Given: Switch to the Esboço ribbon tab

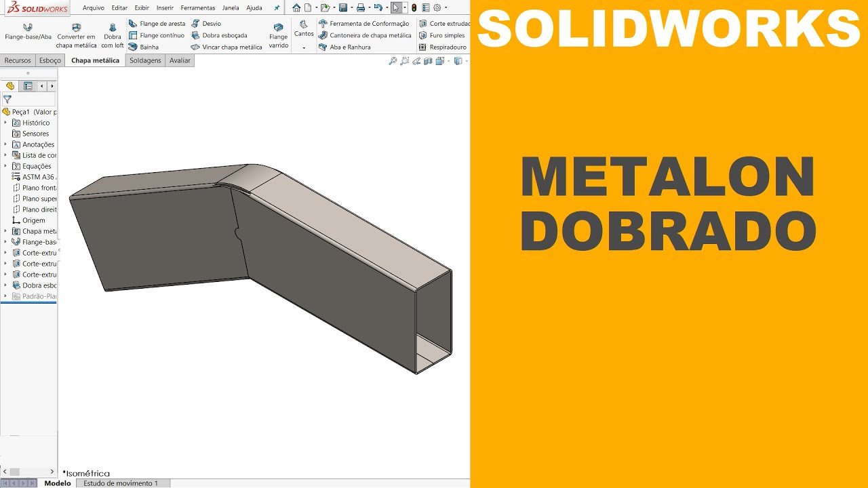Looking at the screenshot, I should coord(50,60).
